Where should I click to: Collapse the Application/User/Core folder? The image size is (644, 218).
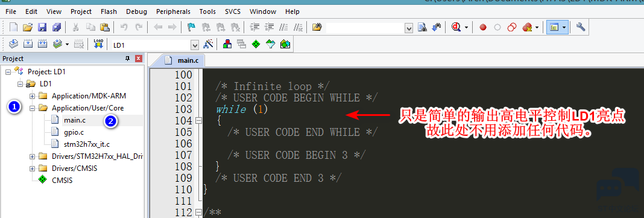pos(33,109)
